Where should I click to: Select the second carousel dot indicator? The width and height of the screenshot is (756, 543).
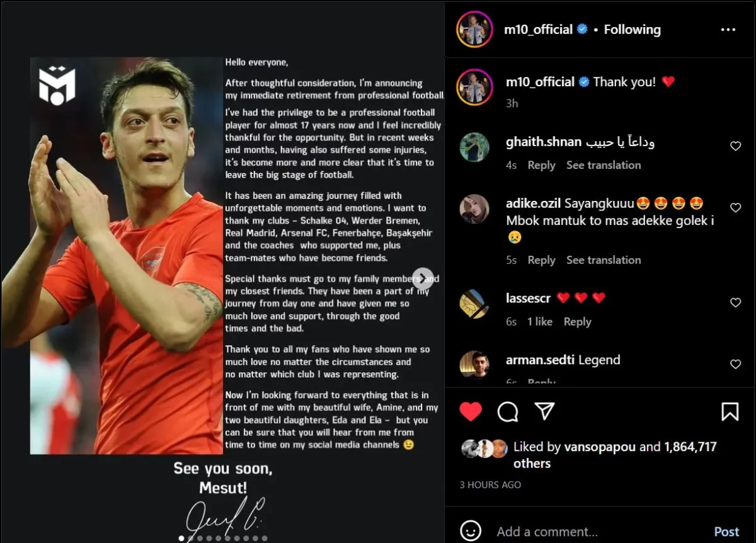tap(192, 539)
